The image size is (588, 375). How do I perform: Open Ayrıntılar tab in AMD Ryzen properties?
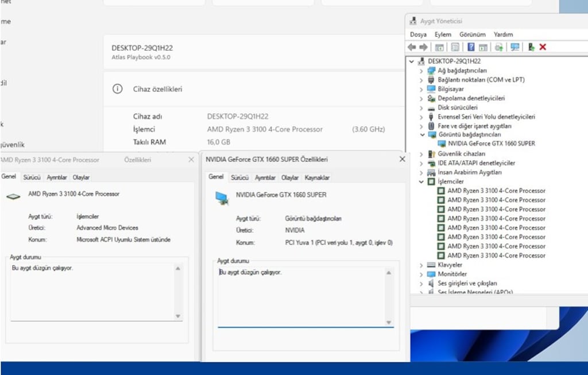point(57,177)
